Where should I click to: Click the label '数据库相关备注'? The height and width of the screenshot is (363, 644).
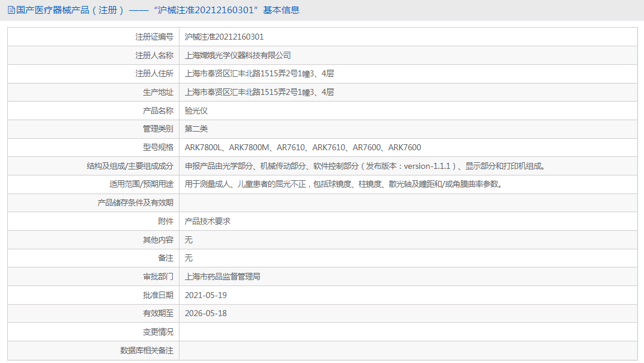click(146, 350)
